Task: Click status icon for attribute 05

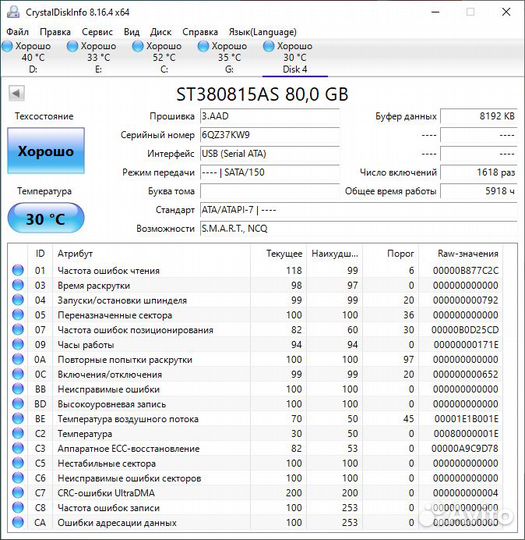Action: 18,315
